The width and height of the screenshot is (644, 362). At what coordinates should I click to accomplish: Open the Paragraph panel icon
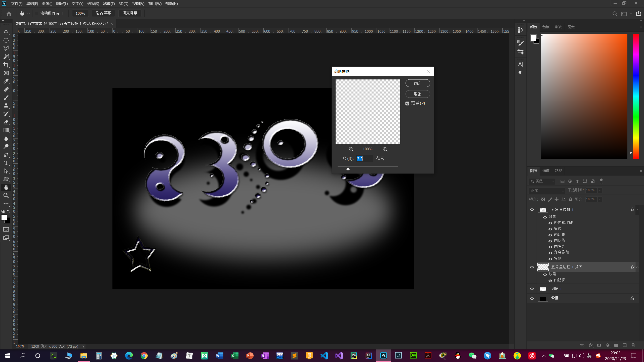pyautogui.click(x=520, y=73)
